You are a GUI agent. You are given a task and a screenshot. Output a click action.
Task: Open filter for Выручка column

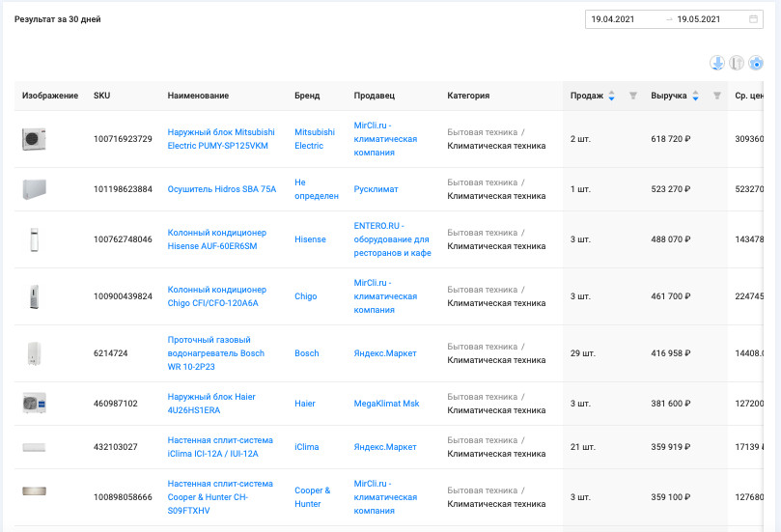716,96
